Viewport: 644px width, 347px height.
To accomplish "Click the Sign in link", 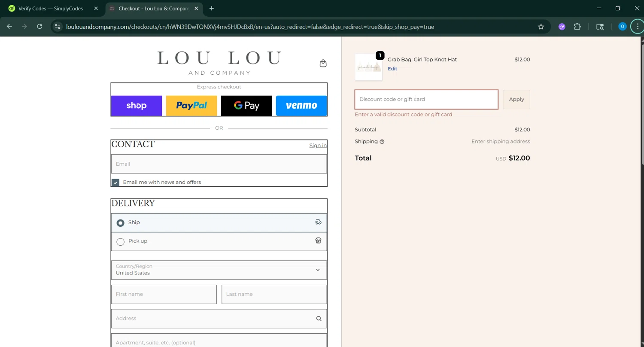I will pyautogui.click(x=318, y=146).
